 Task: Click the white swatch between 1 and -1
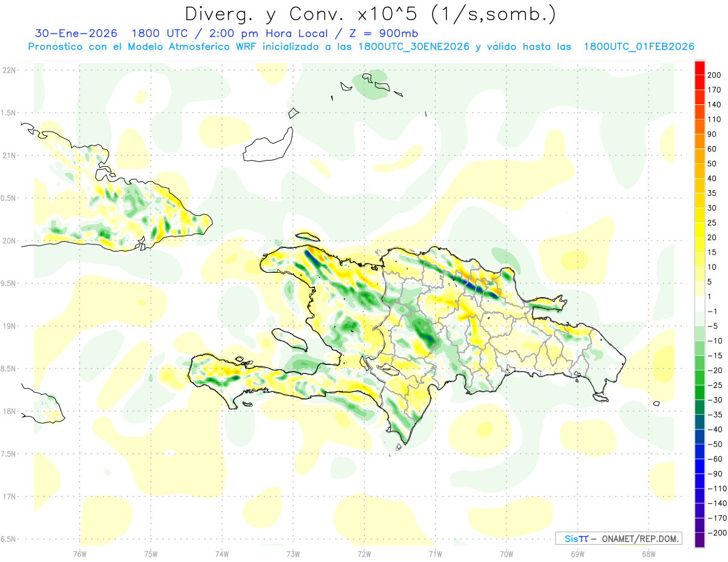[700, 304]
